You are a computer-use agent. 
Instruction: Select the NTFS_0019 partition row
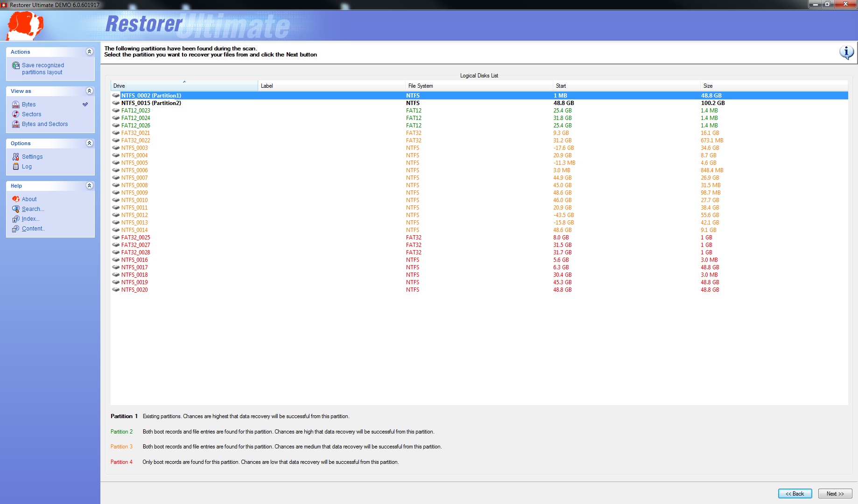(479, 282)
